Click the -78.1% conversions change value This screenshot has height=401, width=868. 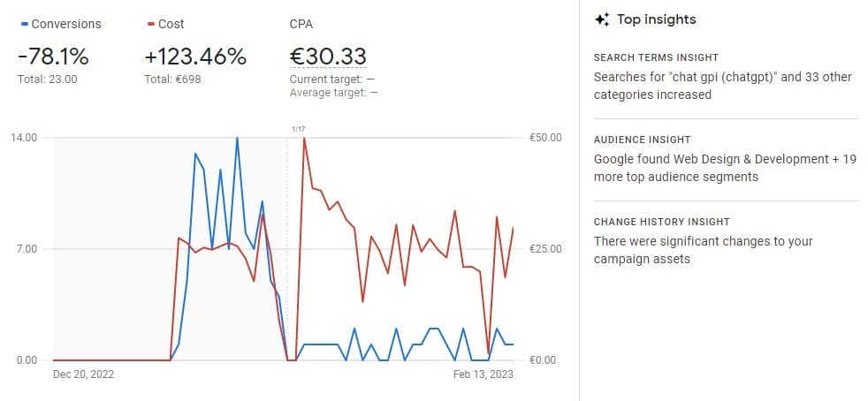coord(53,57)
